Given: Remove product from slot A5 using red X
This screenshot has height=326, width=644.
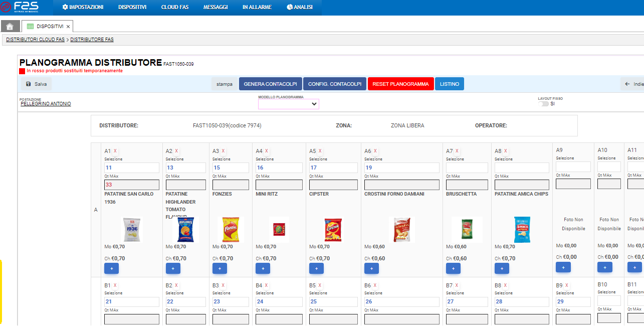Looking at the screenshot, I should 320,151.
